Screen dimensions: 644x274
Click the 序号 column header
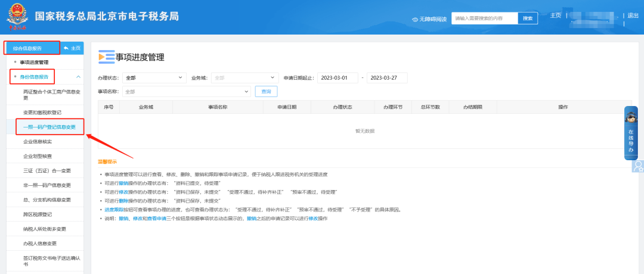[109, 107]
